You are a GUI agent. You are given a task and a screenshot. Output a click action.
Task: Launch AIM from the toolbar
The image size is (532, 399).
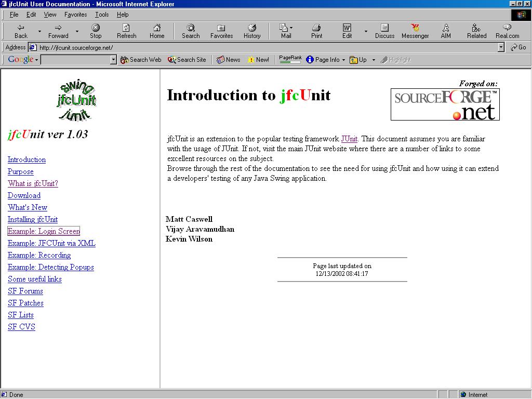click(x=445, y=31)
